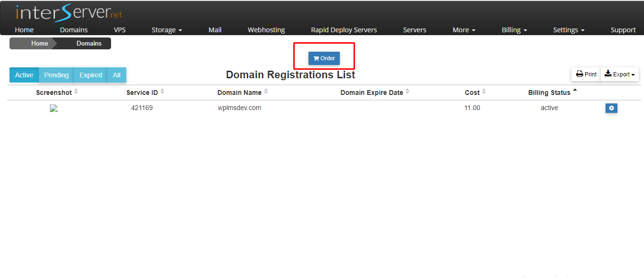Open the Support page
The height and width of the screenshot is (278, 644).
click(x=623, y=29)
